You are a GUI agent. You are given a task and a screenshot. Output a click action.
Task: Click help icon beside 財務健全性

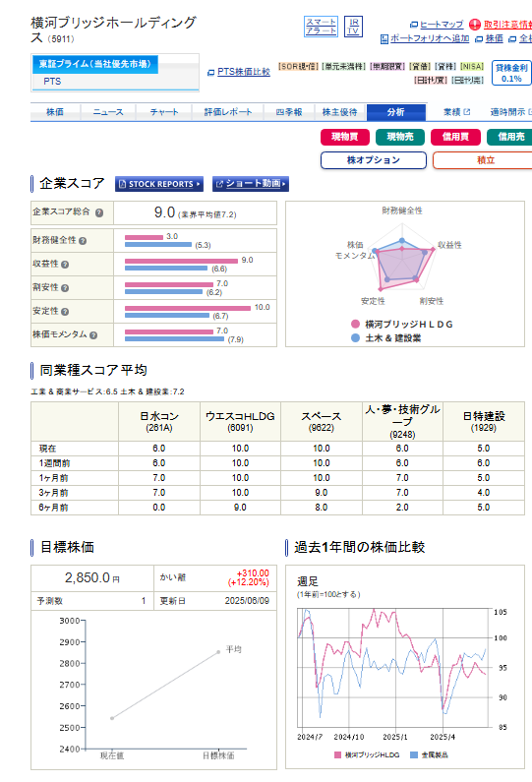click(x=83, y=241)
